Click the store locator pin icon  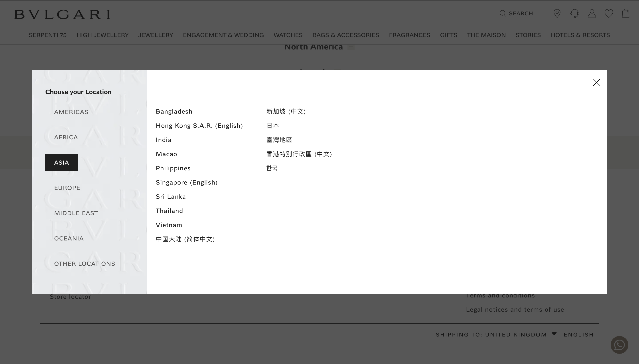point(557,14)
